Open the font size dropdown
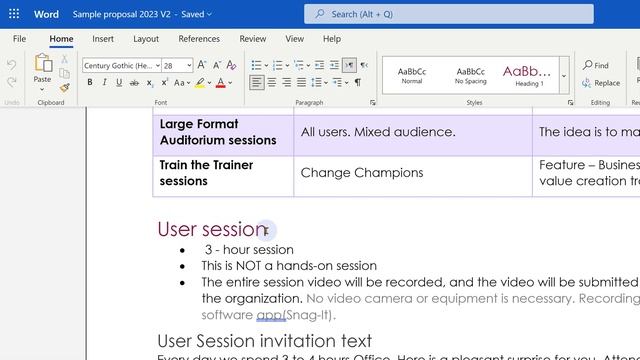Image resolution: width=640 pixels, height=360 pixels. tap(189, 65)
